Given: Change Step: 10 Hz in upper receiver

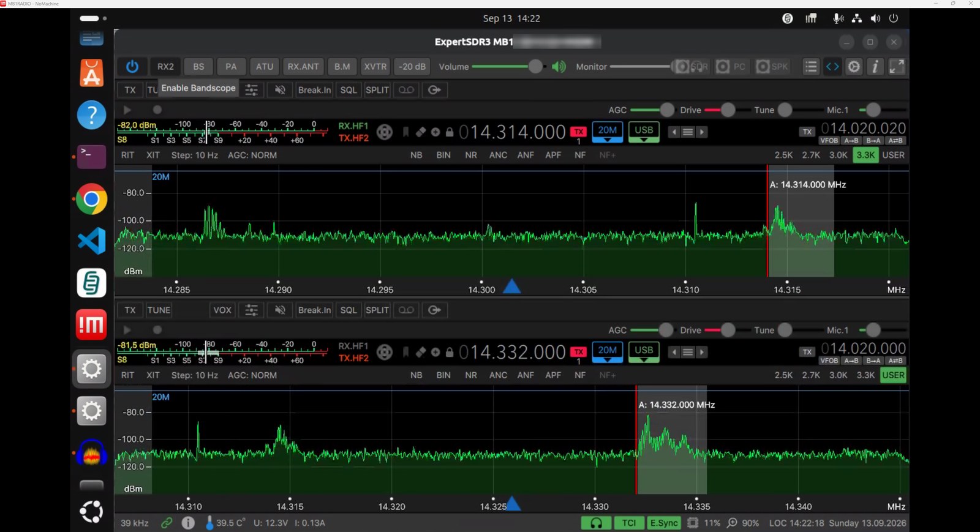Looking at the screenshot, I should coord(195,155).
